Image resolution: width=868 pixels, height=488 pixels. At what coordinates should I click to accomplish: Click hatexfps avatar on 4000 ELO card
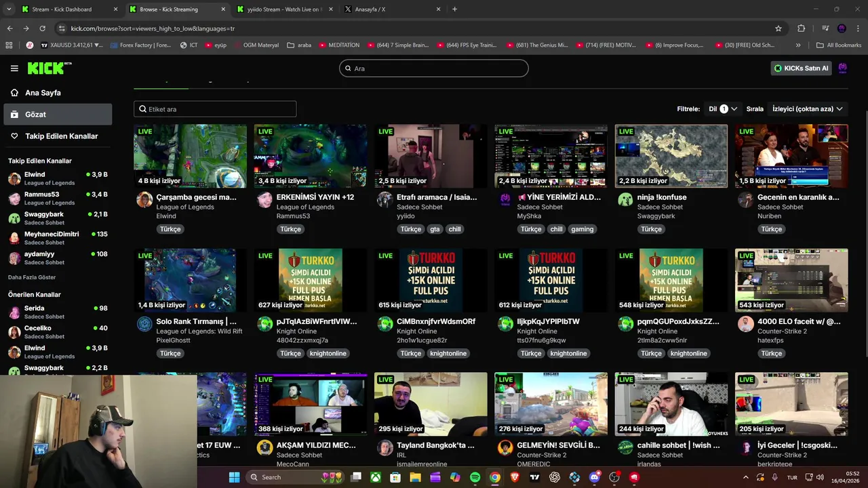coord(746,323)
